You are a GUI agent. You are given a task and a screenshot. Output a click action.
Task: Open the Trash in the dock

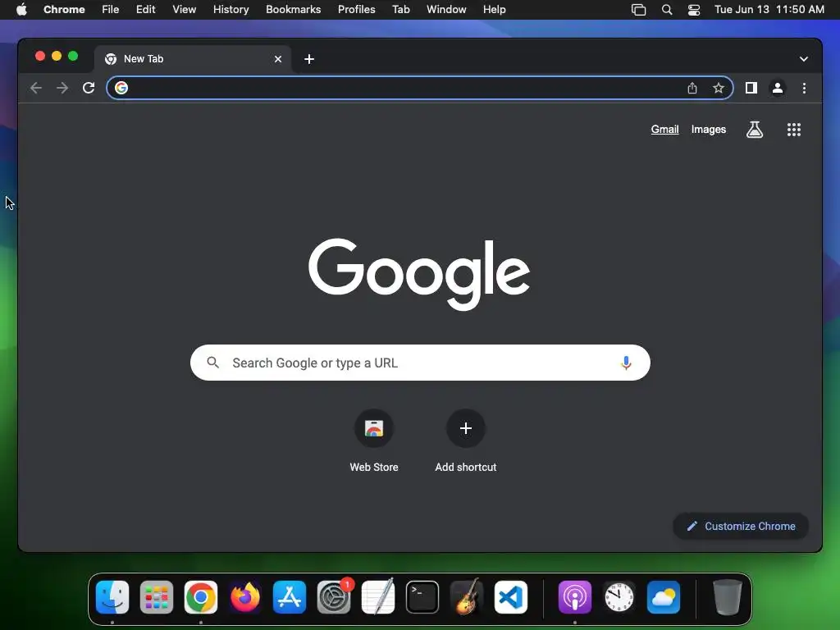pos(728,597)
